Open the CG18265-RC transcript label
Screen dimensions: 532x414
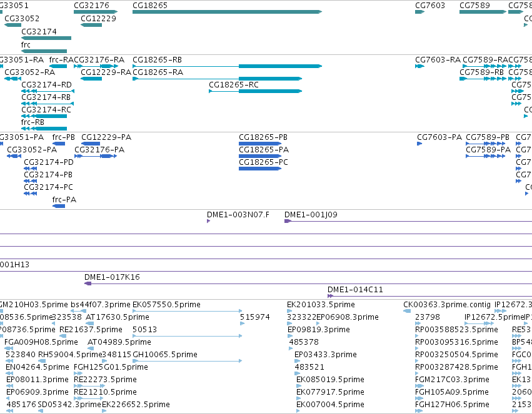click(x=234, y=85)
